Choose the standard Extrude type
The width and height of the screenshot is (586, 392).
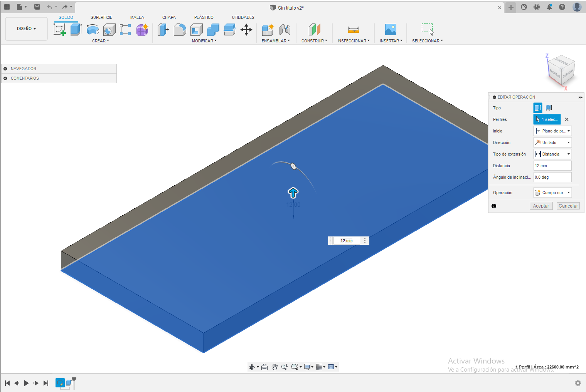click(x=538, y=108)
